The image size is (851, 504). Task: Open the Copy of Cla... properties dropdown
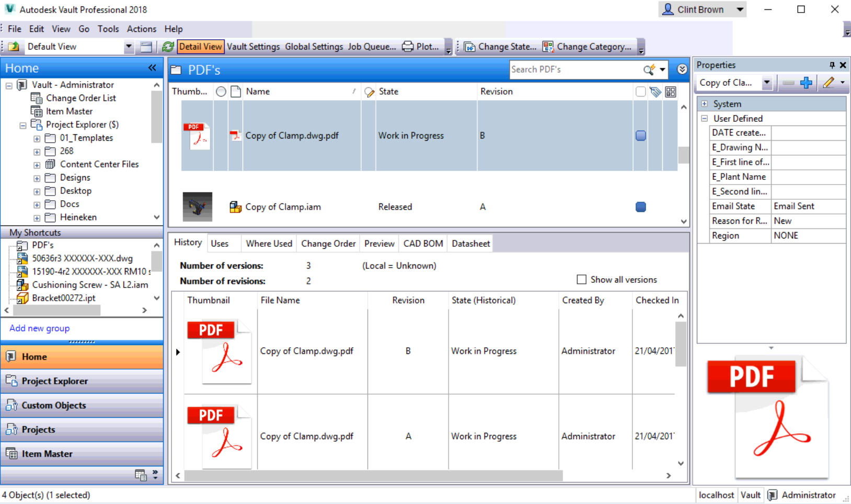tap(767, 83)
